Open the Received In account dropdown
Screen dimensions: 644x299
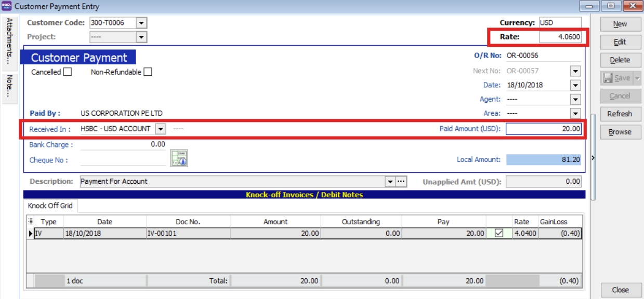(161, 129)
